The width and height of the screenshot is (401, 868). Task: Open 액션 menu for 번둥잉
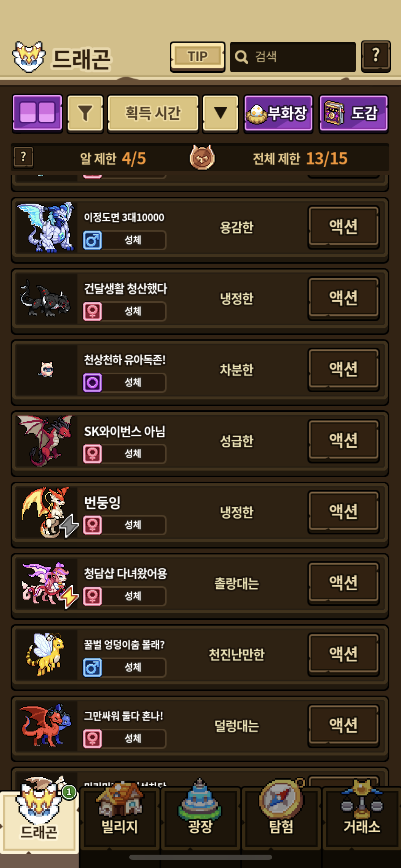[x=343, y=512]
